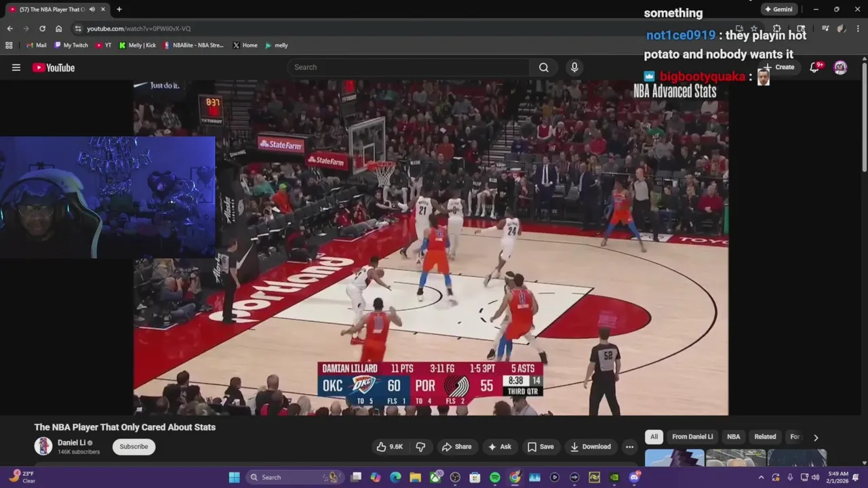Go to the YouTube home logo
The image size is (868, 488).
(x=54, y=67)
